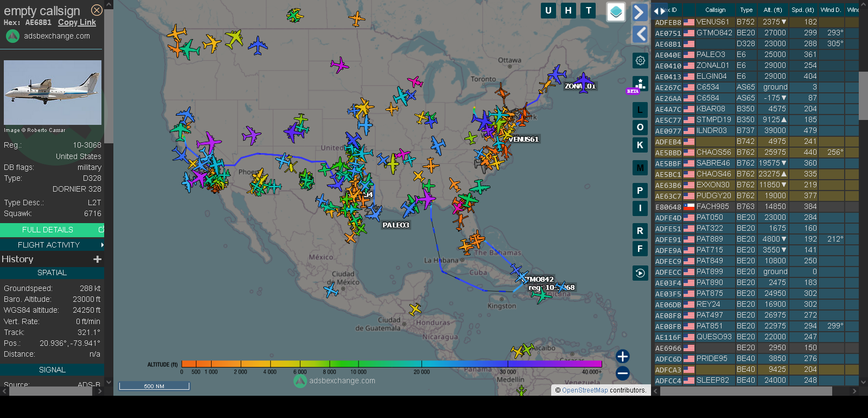Select the GTMO842 row in aircraft table
The width and height of the screenshot is (868, 418).
756,33
